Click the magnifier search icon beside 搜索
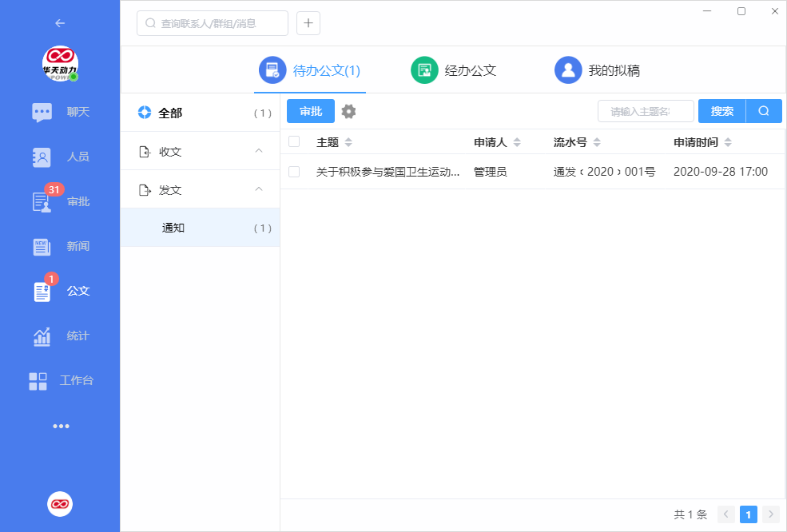This screenshot has height=532, width=787. pos(764,111)
